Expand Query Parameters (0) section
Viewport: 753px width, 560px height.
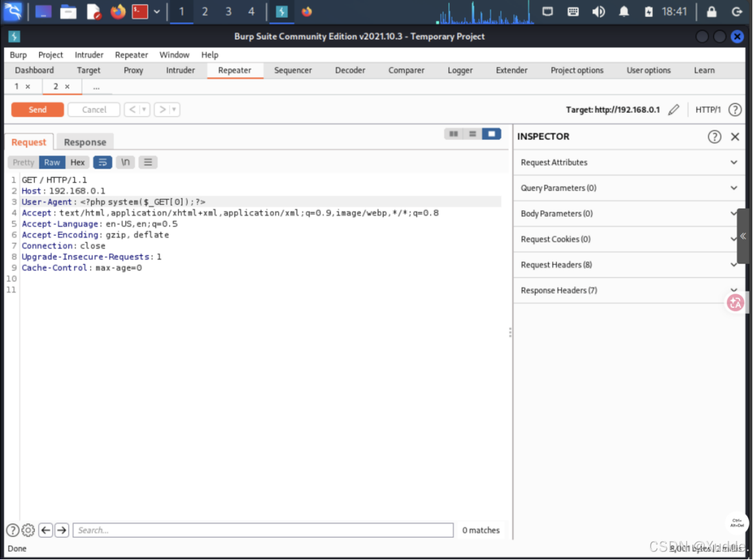(x=629, y=188)
